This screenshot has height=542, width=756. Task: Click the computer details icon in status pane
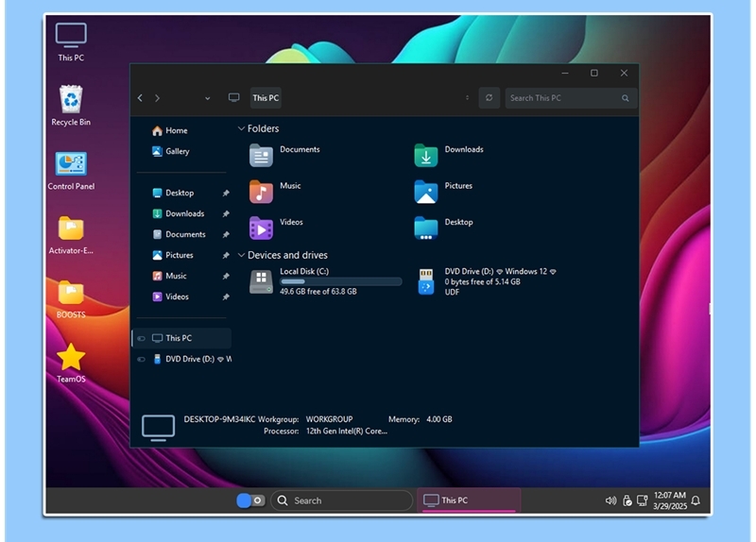(158, 428)
